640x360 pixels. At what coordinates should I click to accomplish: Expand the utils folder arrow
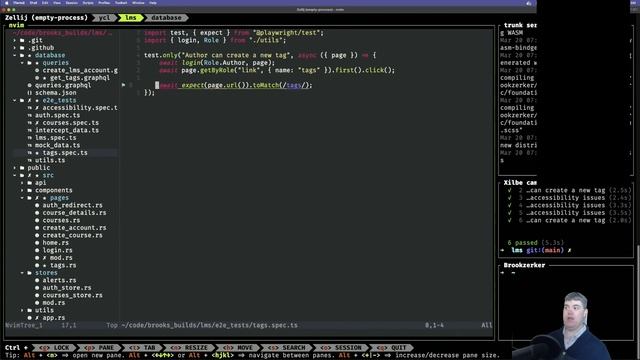[22, 310]
